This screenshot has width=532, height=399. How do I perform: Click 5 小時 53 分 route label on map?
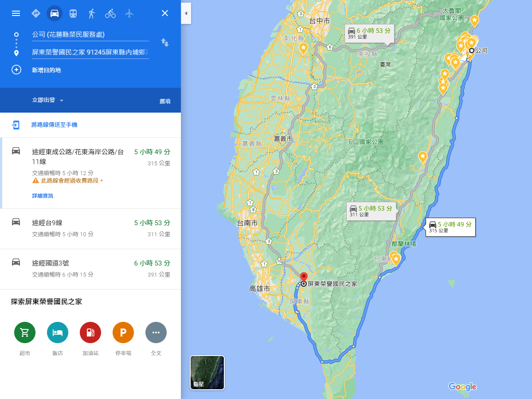point(371,211)
